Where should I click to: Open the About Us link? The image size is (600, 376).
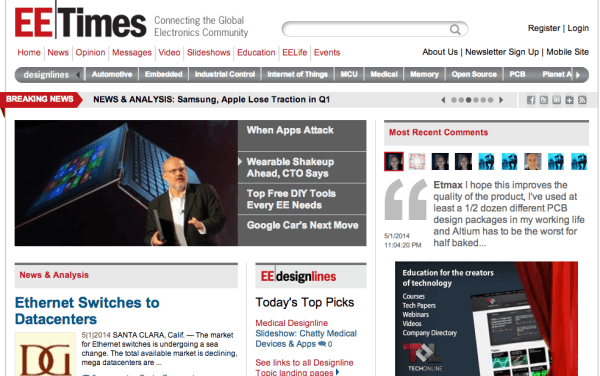pos(440,52)
